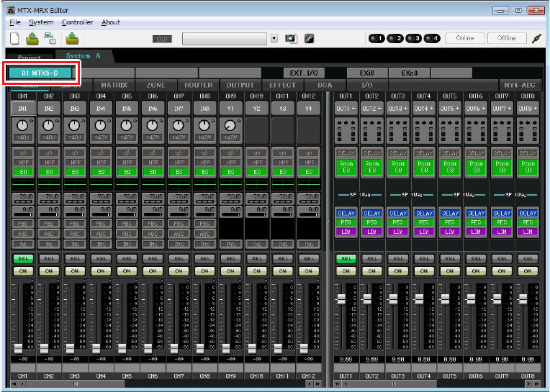The height and width of the screenshot is (392, 550).
Task: Click the CH8 fader handle
Action: [x=199, y=348]
